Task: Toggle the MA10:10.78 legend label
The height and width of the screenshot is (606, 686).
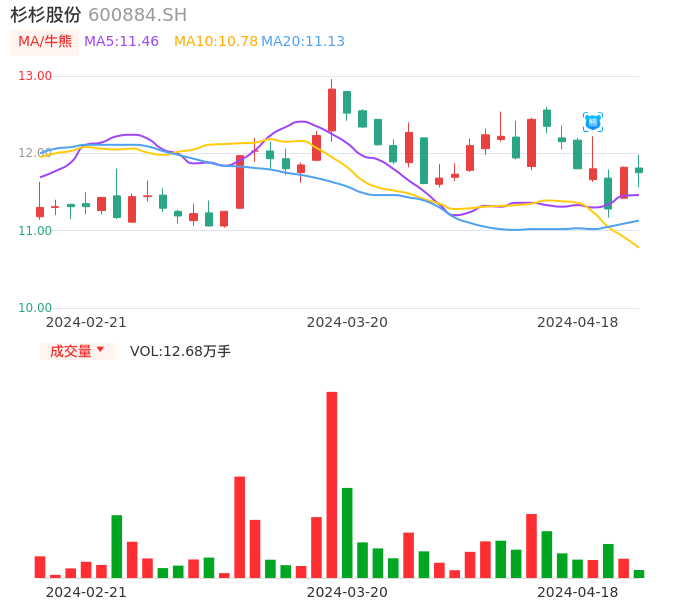Action: (x=215, y=42)
